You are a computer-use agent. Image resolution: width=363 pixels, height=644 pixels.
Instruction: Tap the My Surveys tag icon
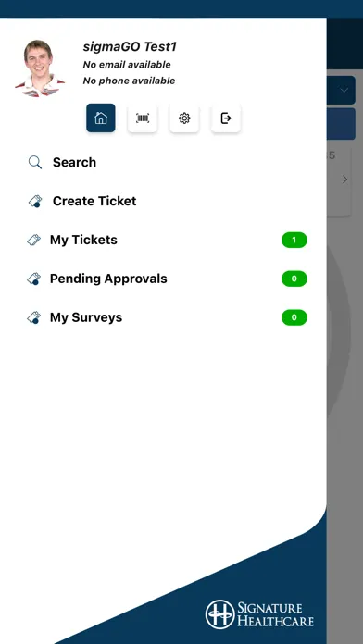(x=33, y=317)
